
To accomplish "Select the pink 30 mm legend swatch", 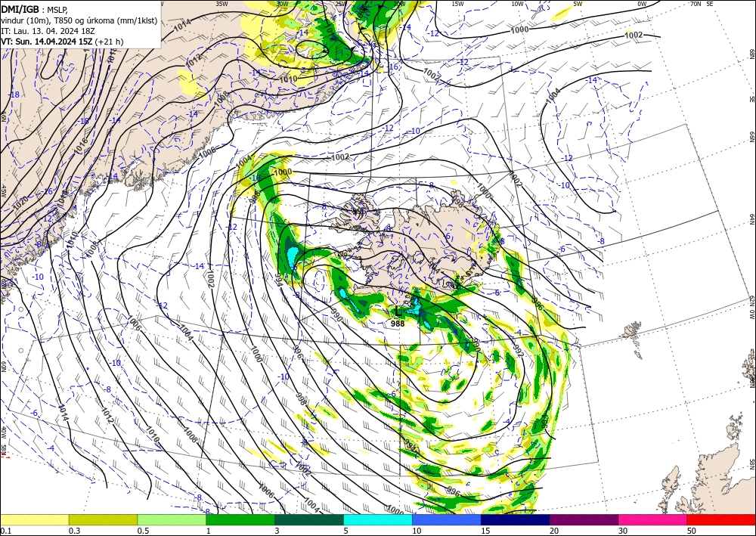I will (653, 519).
